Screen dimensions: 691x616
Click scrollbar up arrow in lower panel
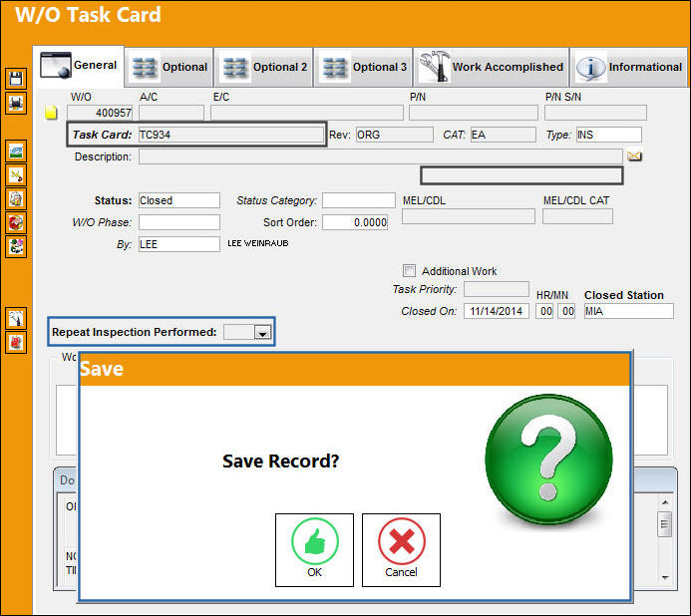(x=665, y=502)
